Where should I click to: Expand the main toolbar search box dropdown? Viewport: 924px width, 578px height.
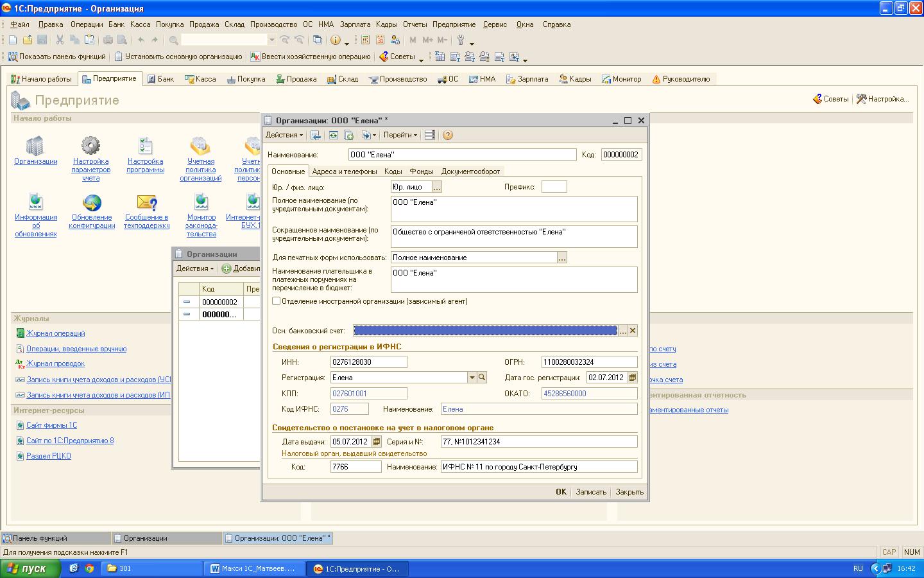pyautogui.click(x=272, y=40)
